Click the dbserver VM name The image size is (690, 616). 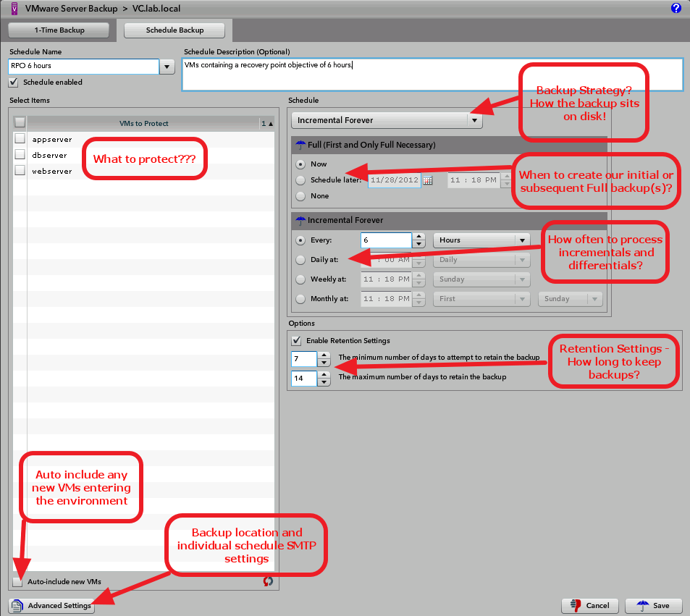[x=50, y=156]
